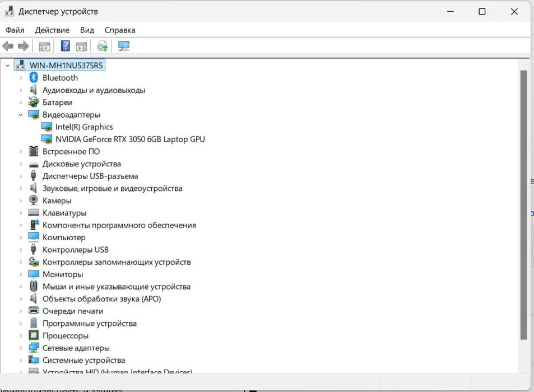This screenshot has width=534, height=392.
Task: Click the Intel(R) Graphics device icon
Action: coord(47,127)
